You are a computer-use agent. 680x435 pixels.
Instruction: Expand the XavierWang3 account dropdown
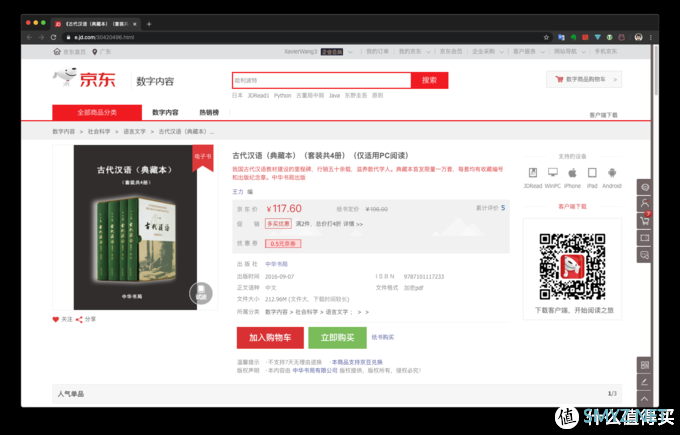click(350, 52)
